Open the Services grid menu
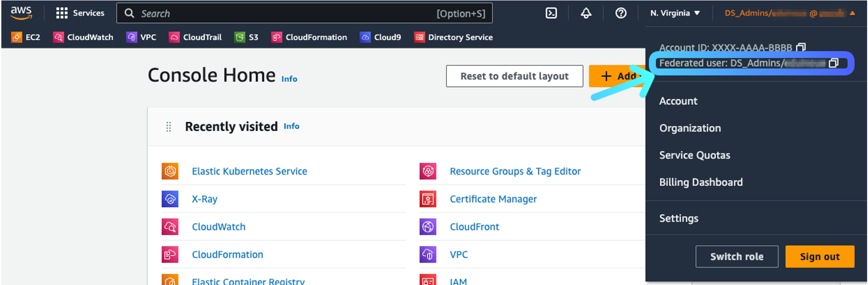Screen dimensions: 868x285 [80, 13]
